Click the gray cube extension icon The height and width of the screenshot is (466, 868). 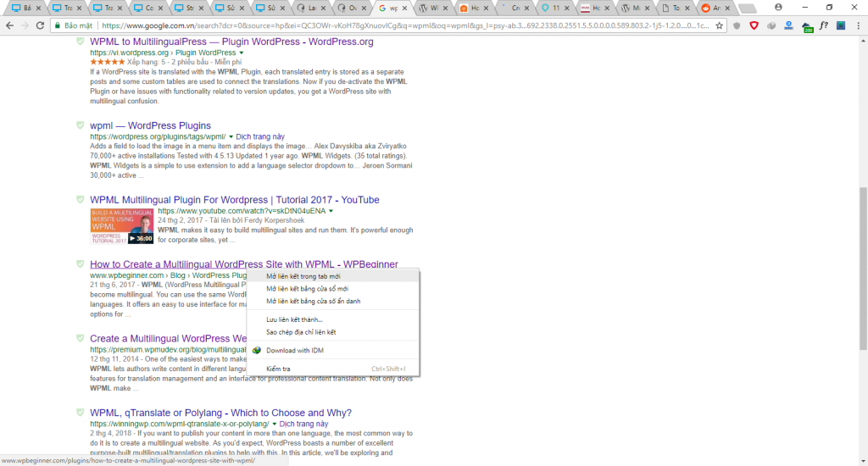[771, 25]
